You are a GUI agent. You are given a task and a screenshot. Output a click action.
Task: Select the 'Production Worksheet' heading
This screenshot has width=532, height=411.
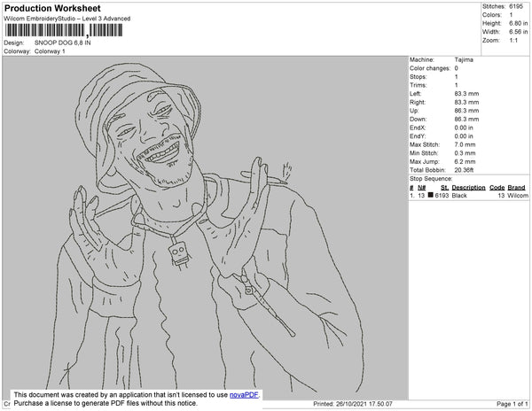click(52, 8)
